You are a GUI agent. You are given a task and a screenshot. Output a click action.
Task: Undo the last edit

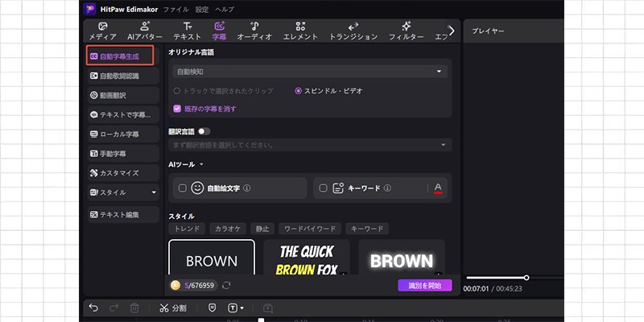[x=93, y=308]
